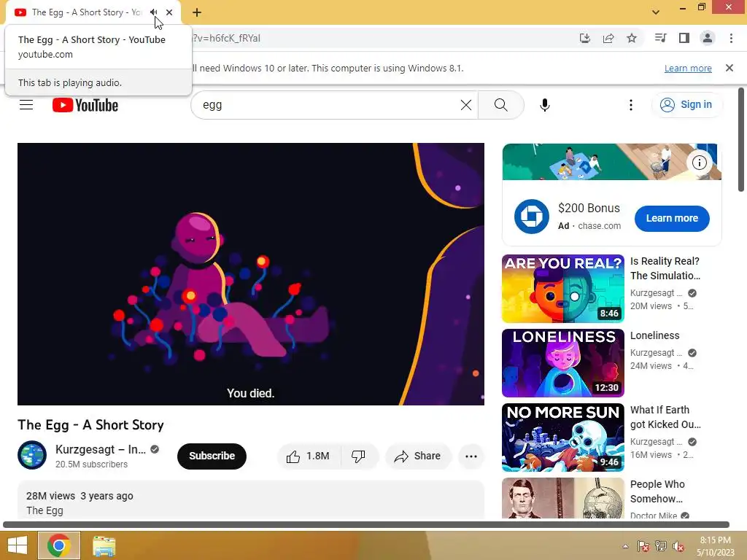Open No More Sun video thumbnail
This screenshot has width=747, height=560.
562,437
